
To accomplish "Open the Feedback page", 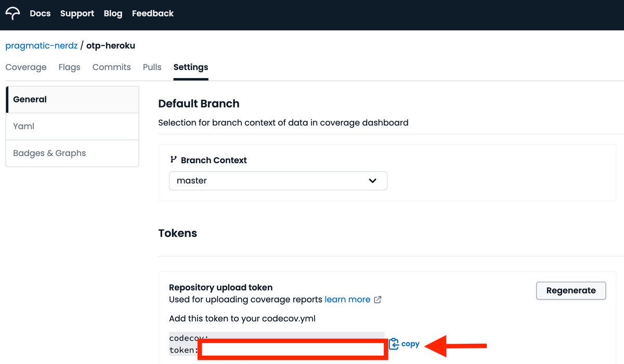I will click(153, 14).
